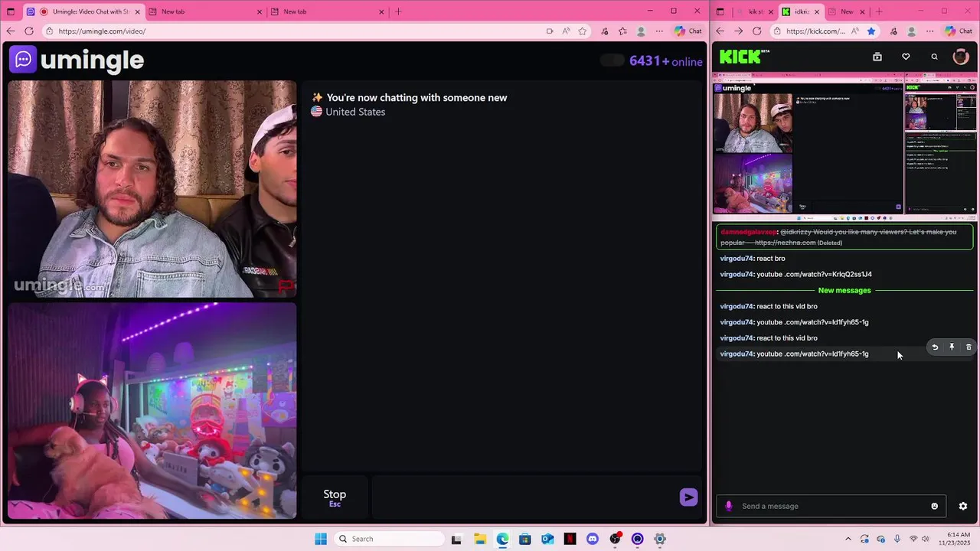The height and width of the screenshot is (551, 980).
Task: Open a new tab in the left browser window
Action: (x=398, y=11)
